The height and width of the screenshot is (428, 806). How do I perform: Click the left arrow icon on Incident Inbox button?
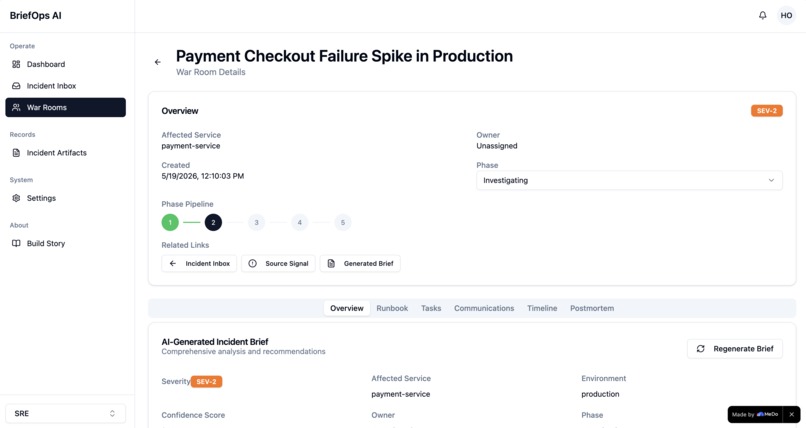[x=173, y=264]
